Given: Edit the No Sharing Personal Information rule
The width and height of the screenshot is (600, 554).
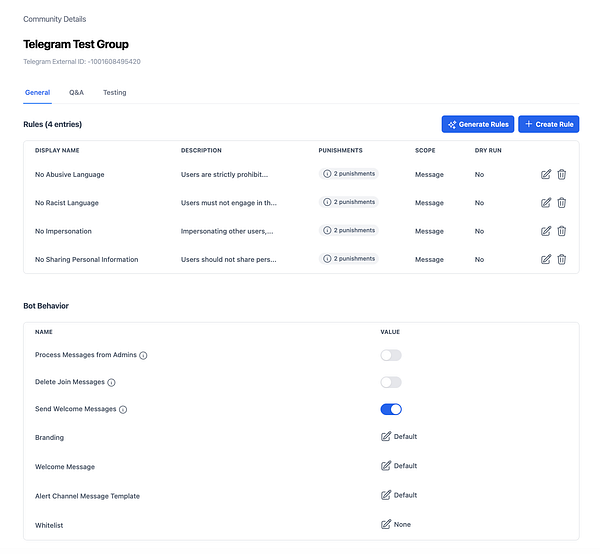Looking at the screenshot, I should (x=546, y=259).
